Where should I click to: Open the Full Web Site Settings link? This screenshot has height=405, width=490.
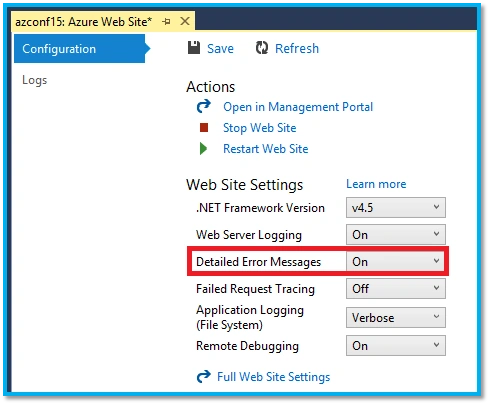point(273,377)
